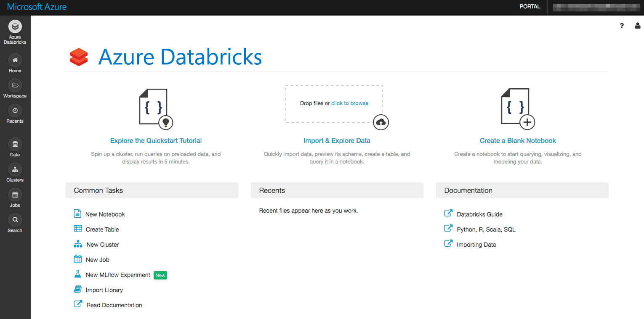Screen dimensions: 644x319
Task: Open the Clusters page from the sidebar
Action: point(15,173)
